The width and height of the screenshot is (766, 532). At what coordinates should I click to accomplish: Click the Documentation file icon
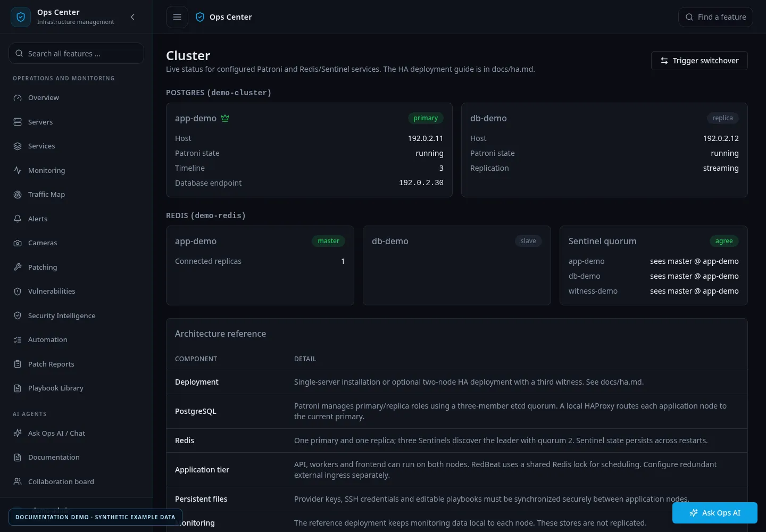(18, 458)
